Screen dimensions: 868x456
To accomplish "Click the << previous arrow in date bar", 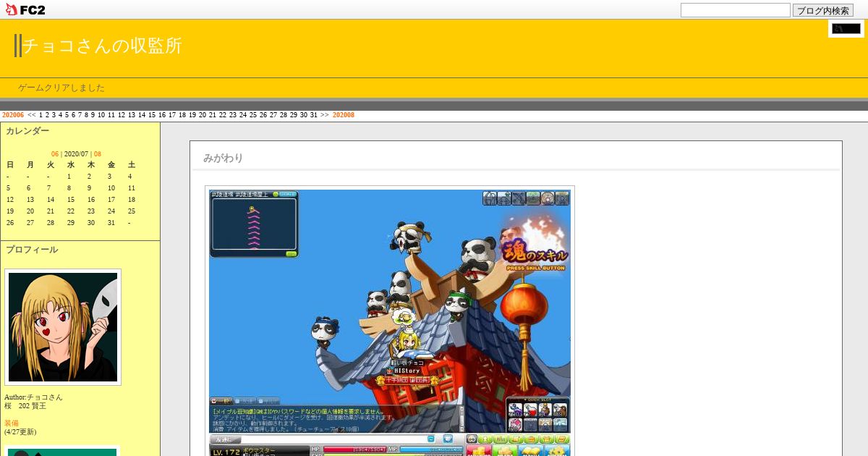I will [x=32, y=115].
